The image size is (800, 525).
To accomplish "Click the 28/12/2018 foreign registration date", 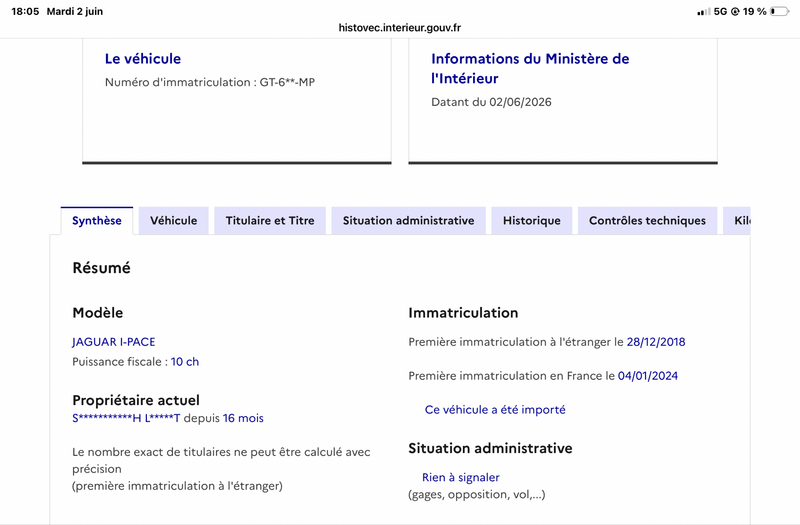I will [656, 342].
